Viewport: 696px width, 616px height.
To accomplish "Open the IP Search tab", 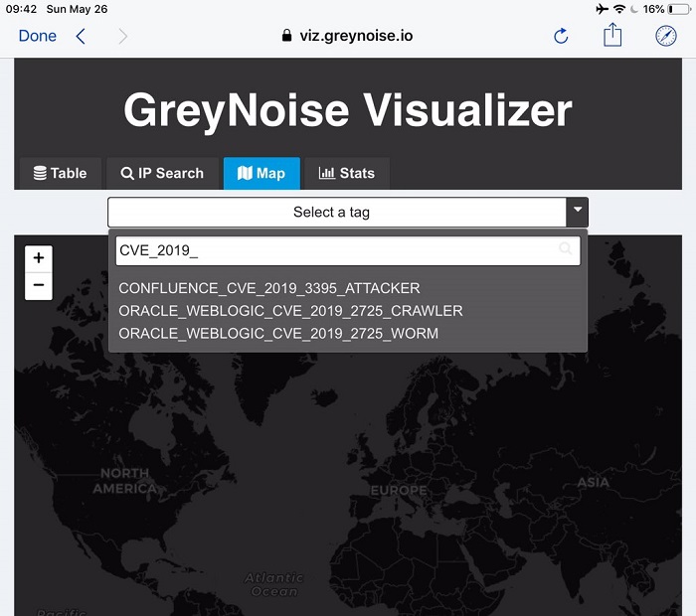I will pyautogui.click(x=162, y=173).
